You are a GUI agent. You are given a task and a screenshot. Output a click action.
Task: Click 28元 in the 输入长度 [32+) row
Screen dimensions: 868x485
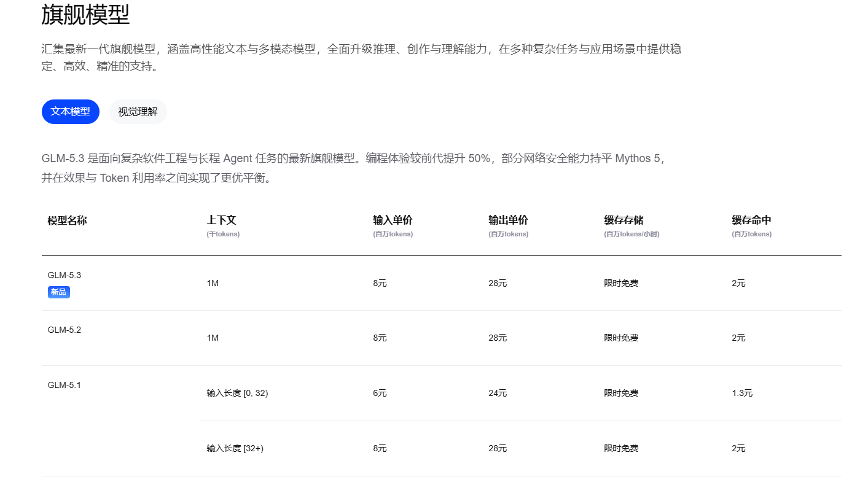[x=498, y=448]
